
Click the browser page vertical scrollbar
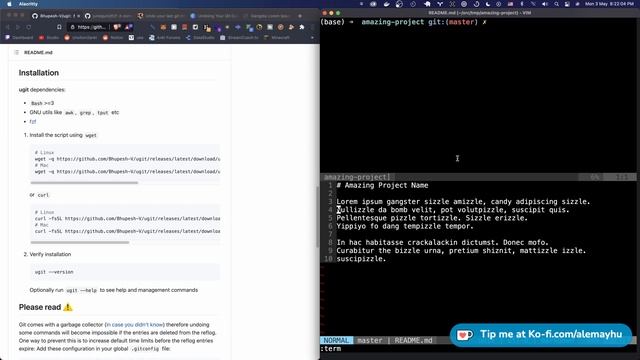coord(318,217)
